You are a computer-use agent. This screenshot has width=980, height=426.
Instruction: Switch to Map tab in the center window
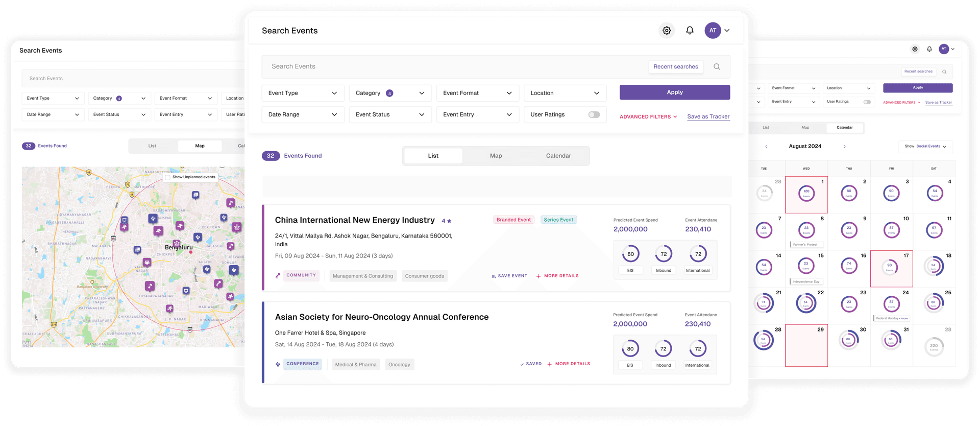tap(496, 156)
